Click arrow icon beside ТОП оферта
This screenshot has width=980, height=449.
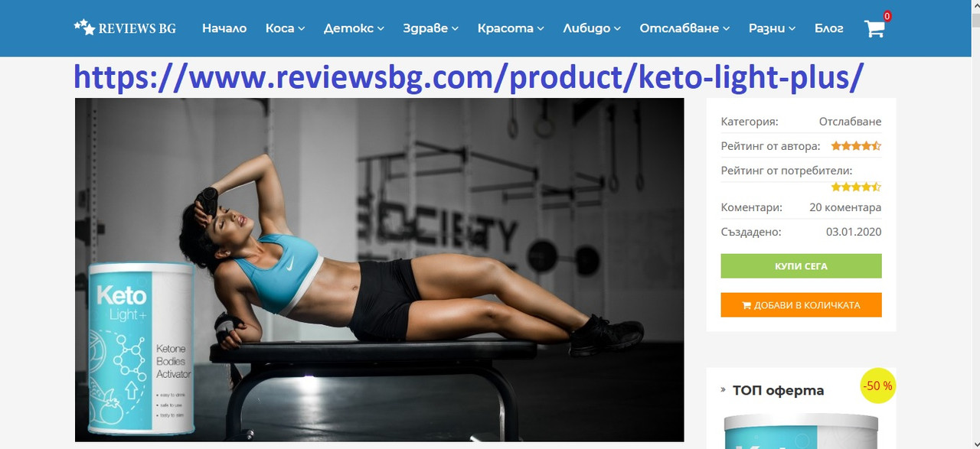(724, 390)
